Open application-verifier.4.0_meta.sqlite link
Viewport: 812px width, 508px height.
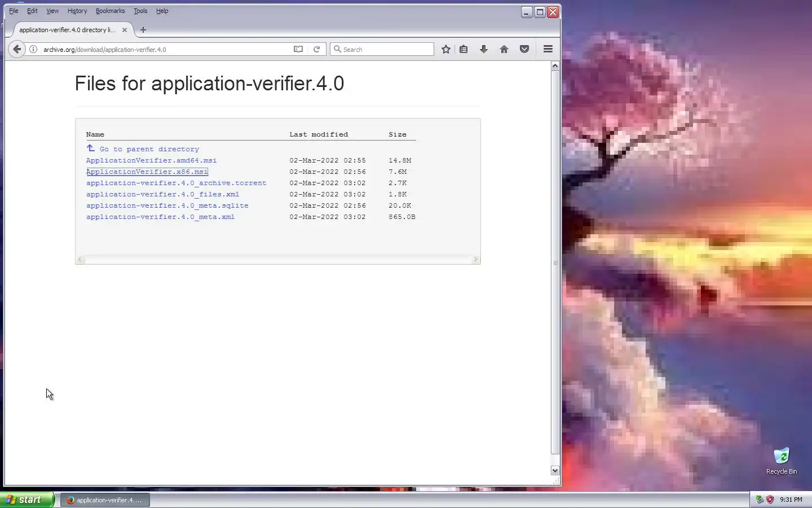point(167,205)
